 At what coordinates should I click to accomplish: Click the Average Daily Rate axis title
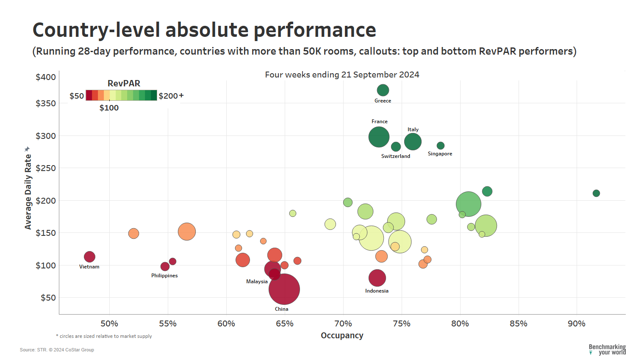point(28,192)
